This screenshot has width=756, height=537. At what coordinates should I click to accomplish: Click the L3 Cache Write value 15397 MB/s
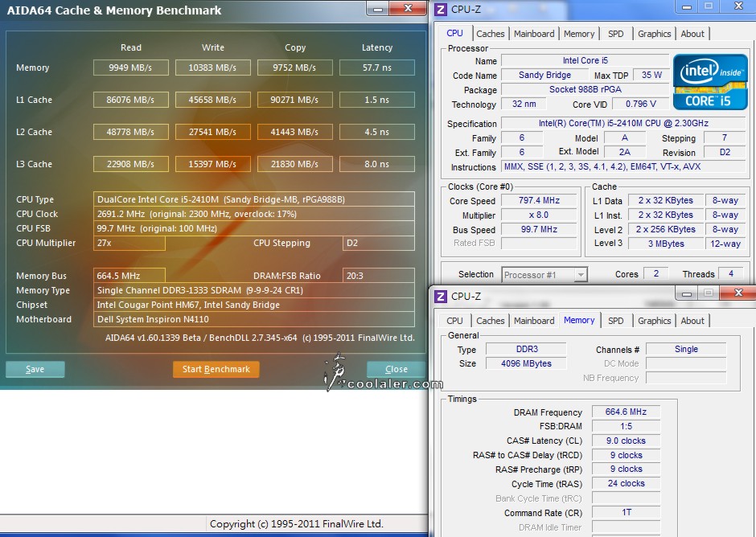tap(212, 164)
